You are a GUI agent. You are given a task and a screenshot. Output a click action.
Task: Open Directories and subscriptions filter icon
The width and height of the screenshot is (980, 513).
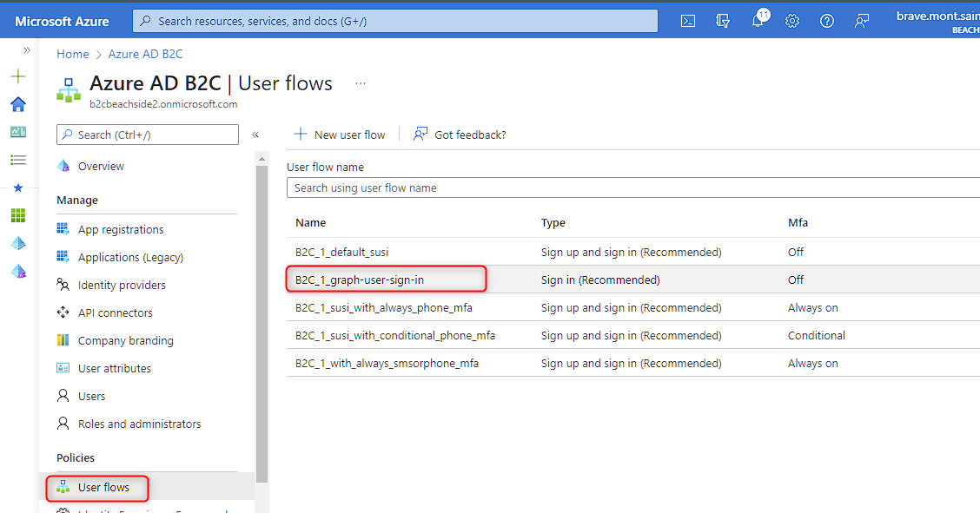point(723,21)
